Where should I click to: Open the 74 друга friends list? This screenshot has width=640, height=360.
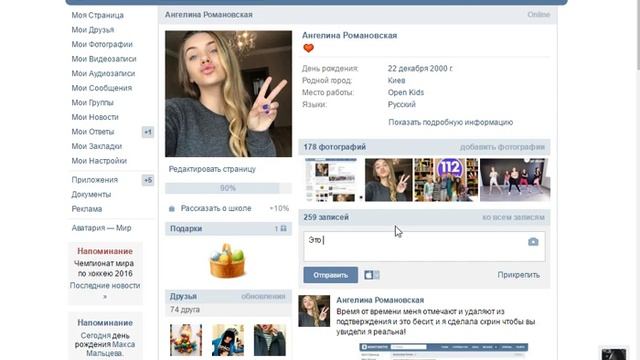tap(185, 309)
